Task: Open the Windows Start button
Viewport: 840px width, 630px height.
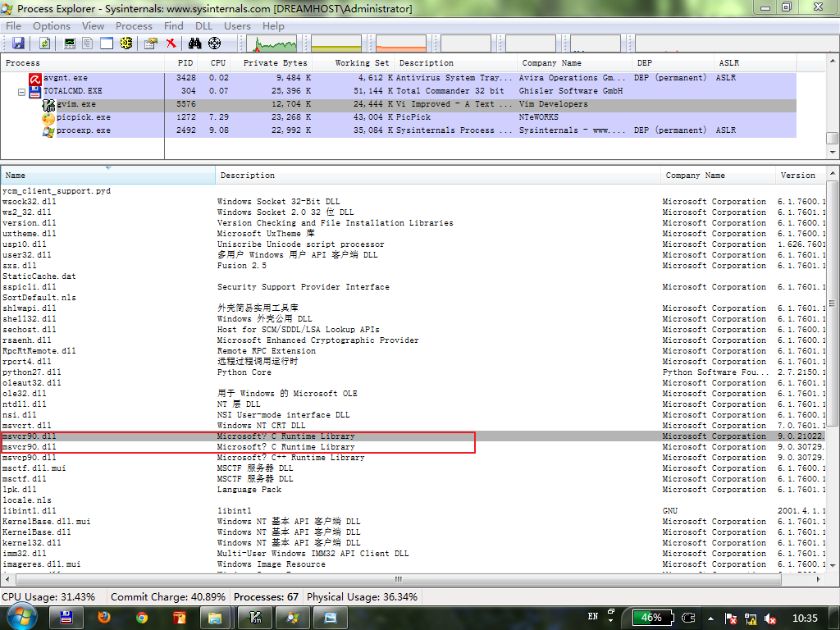Action: click(x=22, y=617)
